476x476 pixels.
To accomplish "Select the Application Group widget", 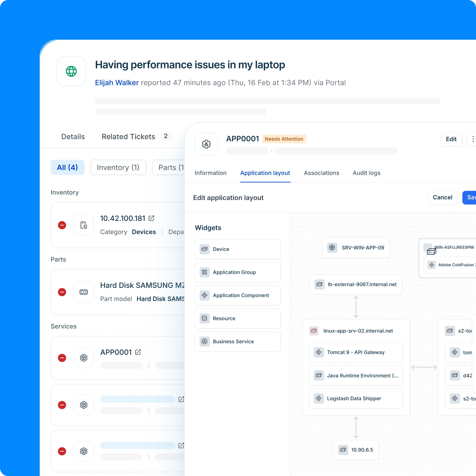I will tap(238, 272).
